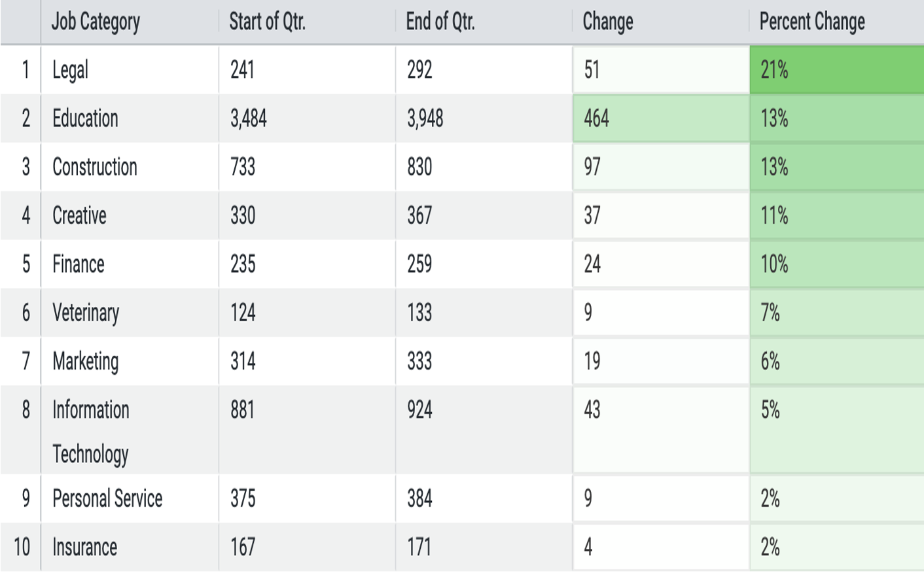Select row number 8 header
The width and height of the screenshot is (924, 573).
pos(20,430)
